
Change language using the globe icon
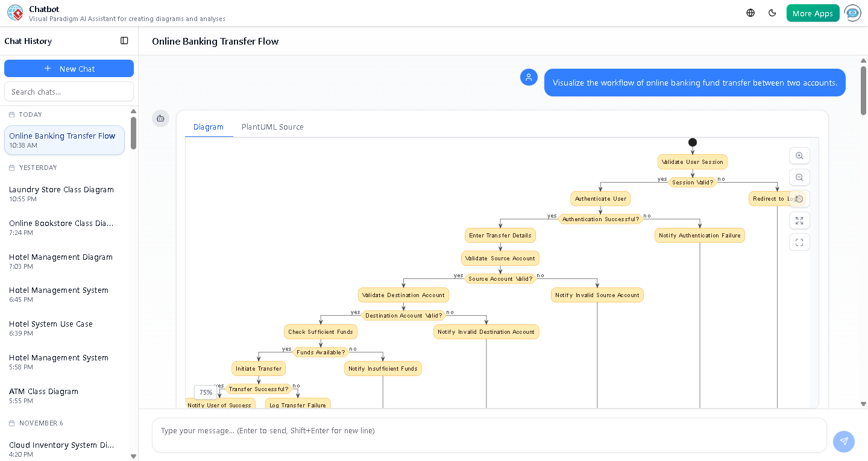[x=750, y=12]
